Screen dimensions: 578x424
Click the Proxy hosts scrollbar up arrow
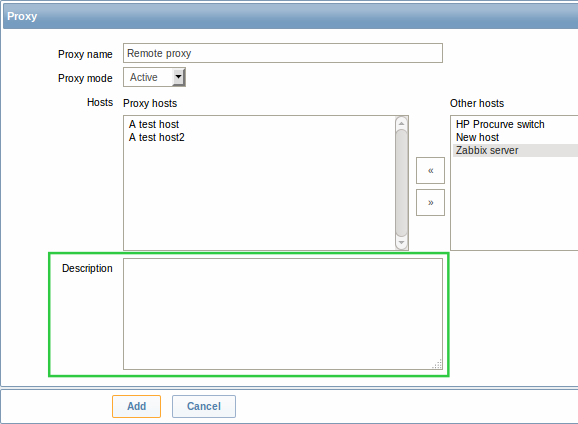401,123
